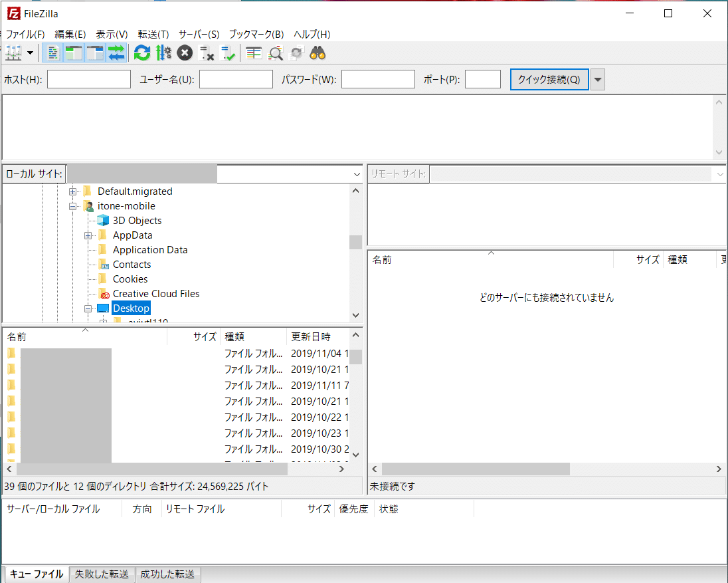The width and height of the screenshot is (728, 583).
Task: Open 編集(E) menu
Action: (x=70, y=35)
